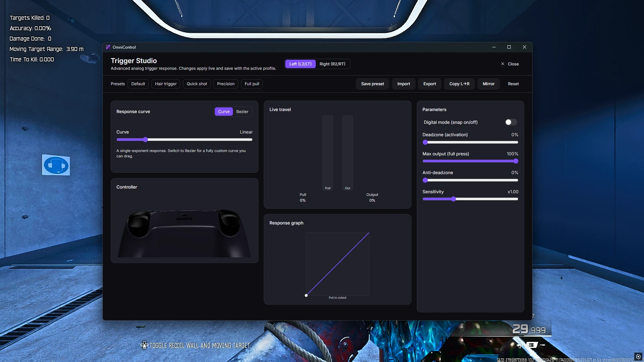Click the 'Linear' curve value label
Image resolution: width=644 pixels, height=362 pixels.
[x=246, y=132]
